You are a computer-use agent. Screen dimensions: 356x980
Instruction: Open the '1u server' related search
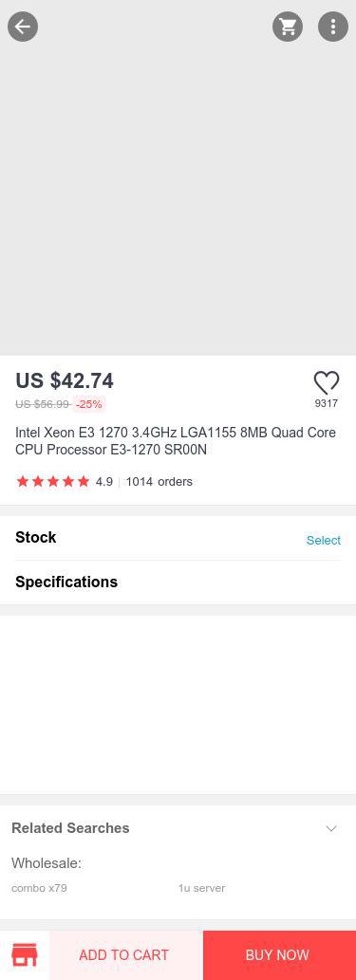201,887
